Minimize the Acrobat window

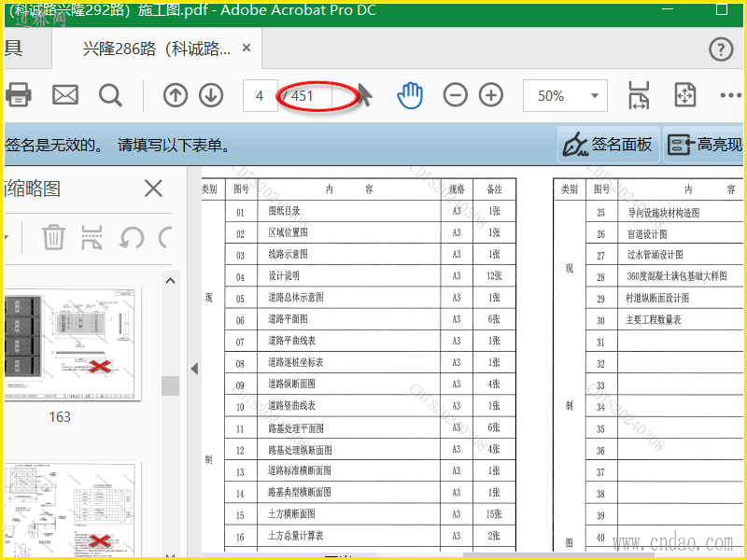coord(668,8)
